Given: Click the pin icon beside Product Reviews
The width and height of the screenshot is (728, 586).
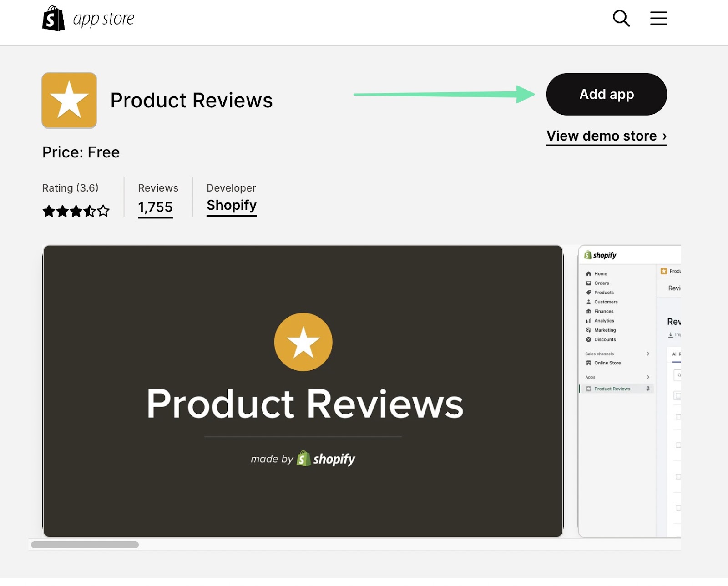Looking at the screenshot, I should pyautogui.click(x=647, y=389).
